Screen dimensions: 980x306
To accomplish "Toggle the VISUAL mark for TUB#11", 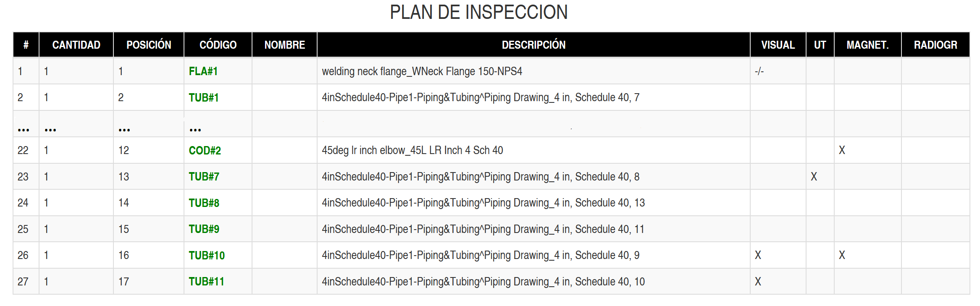I will click(x=758, y=282).
